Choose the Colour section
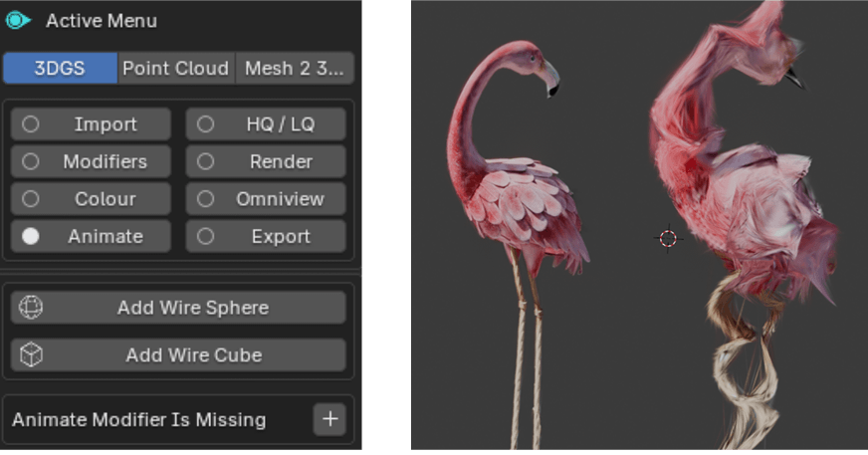 coord(91,199)
